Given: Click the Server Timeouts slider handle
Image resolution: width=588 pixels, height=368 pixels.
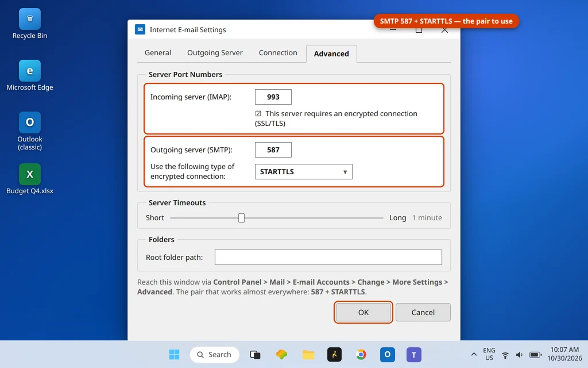Looking at the screenshot, I should 242,218.
